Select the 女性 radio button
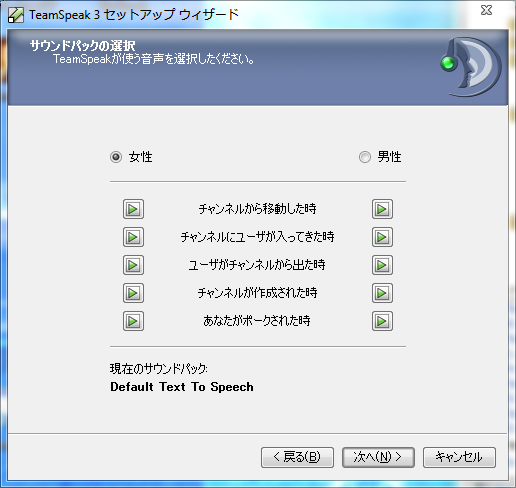Screen dimensions: 516x488 [116, 157]
